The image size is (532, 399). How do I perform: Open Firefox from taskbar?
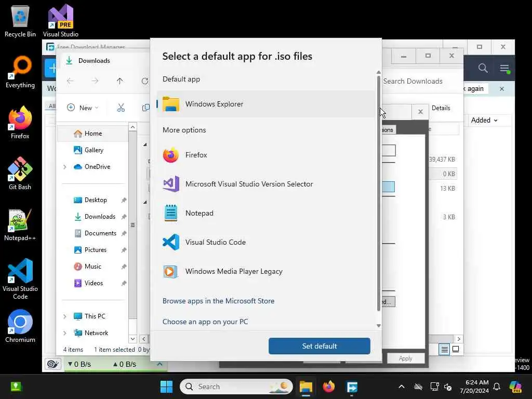click(x=329, y=387)
